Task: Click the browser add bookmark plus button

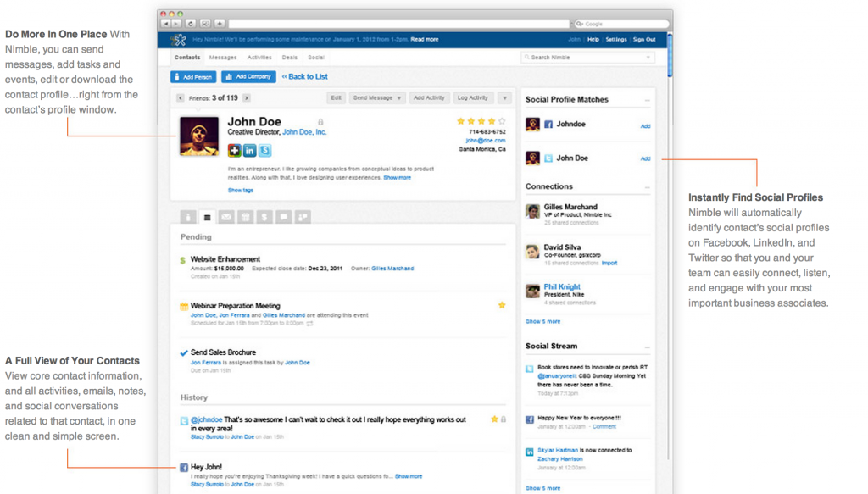Action: point(220,24)
